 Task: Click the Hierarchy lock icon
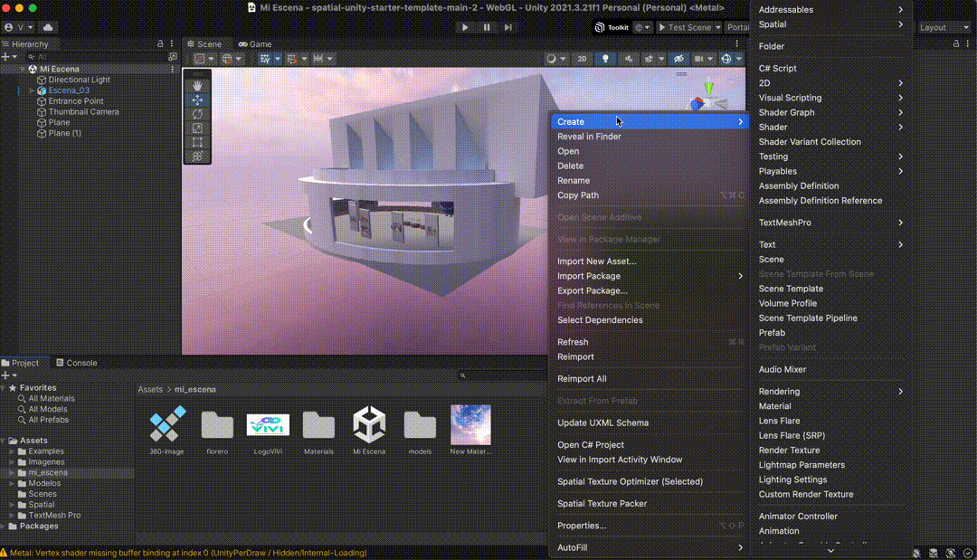click(160, 44)
